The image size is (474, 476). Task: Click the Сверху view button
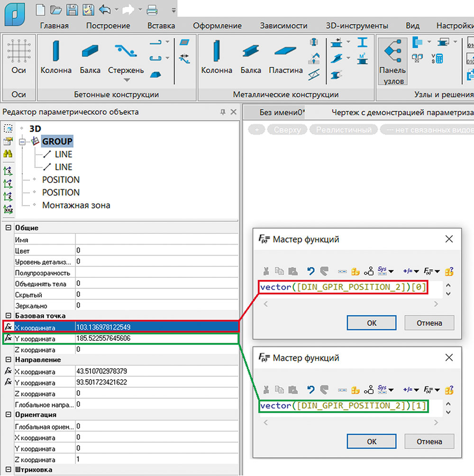pos(287,130)
